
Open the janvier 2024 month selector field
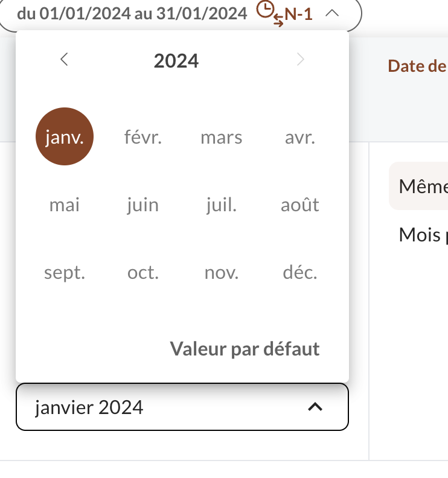182,407
